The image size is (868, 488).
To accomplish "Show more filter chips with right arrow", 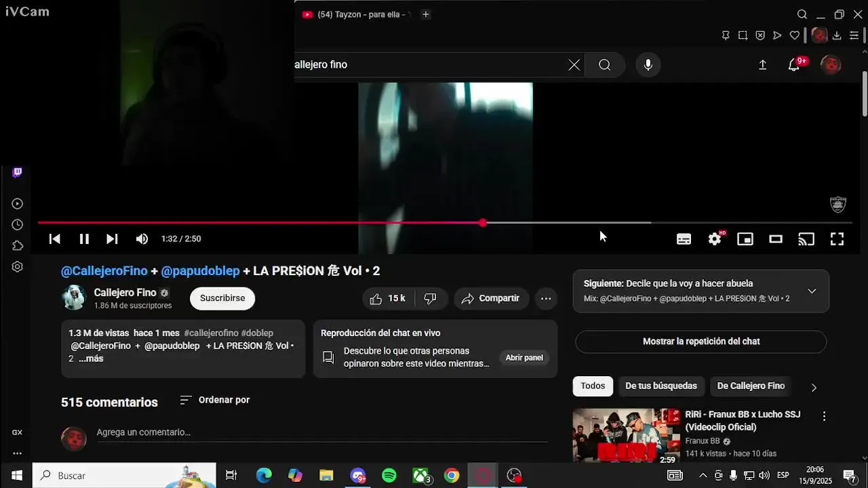I will click(814, 387).
